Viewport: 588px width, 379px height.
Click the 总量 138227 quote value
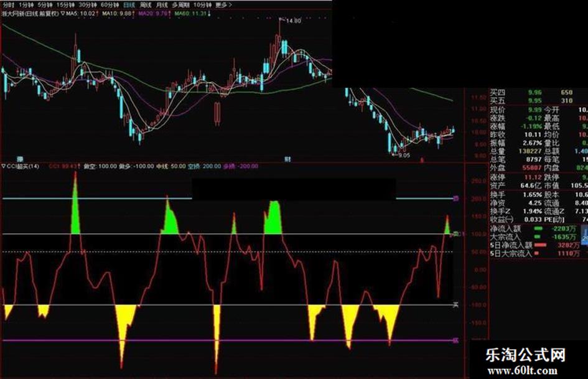tap(530, 151)
